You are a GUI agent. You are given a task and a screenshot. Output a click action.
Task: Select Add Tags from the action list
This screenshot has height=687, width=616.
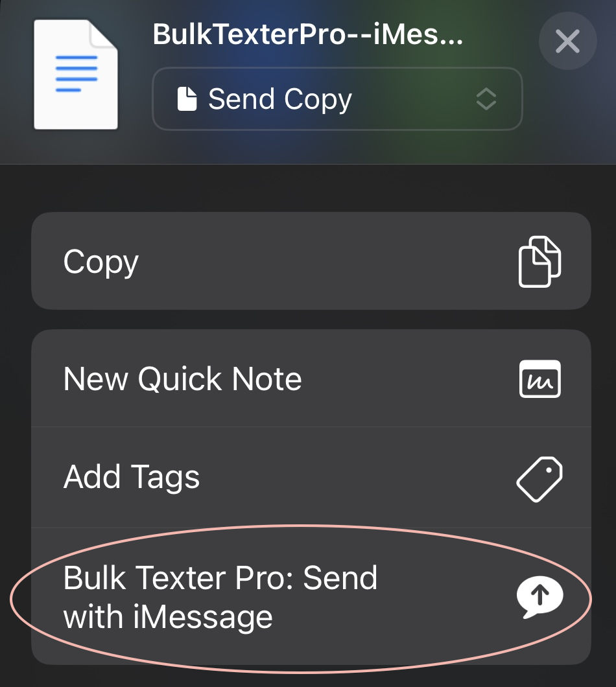coord(311,477)
